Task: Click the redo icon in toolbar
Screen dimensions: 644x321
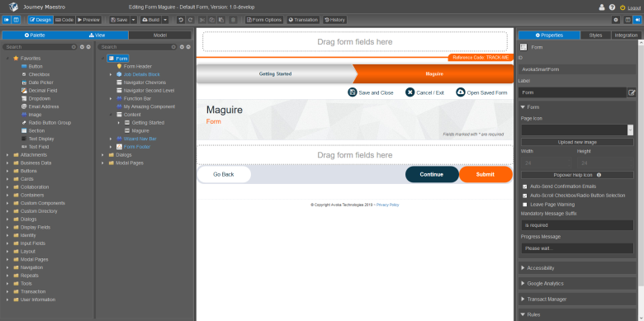Action: click(190, 20)
